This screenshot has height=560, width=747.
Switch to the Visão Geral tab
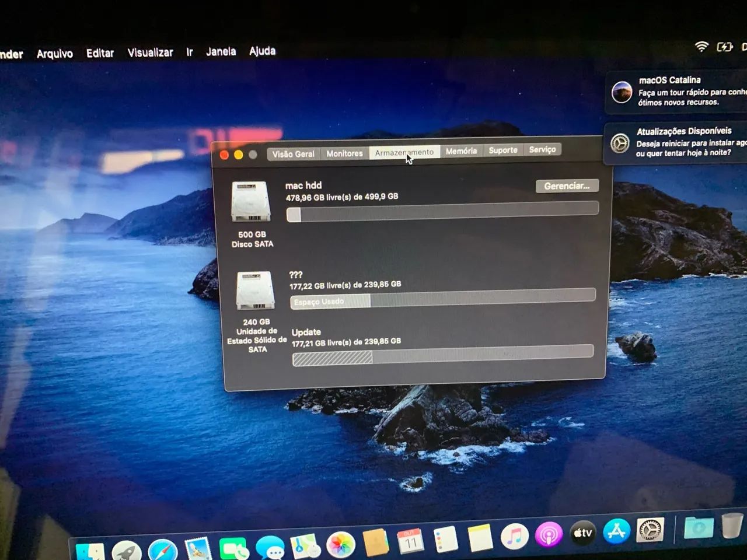pos(293,154)
